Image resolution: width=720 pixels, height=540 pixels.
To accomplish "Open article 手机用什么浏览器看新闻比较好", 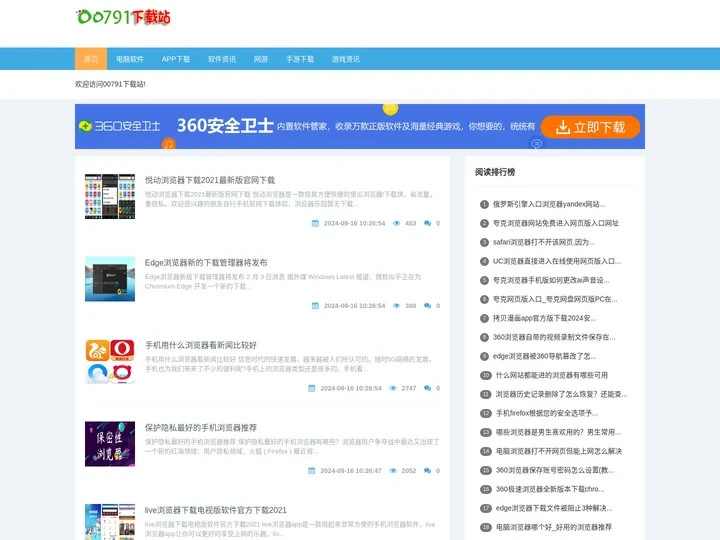I will click(201, 345).
